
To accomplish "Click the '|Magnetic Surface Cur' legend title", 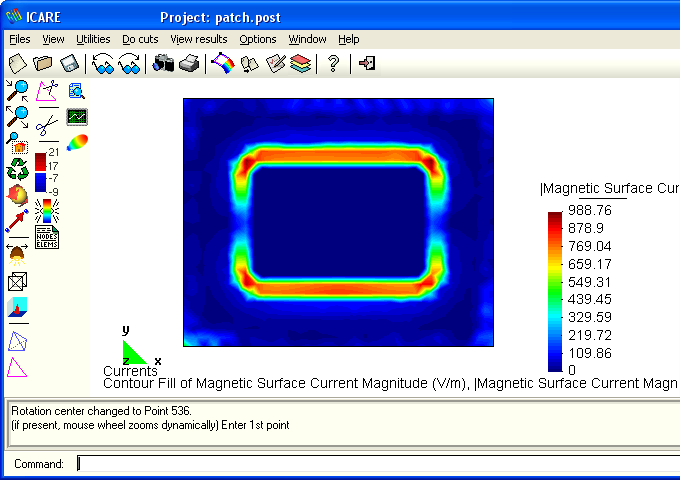I will pos(609,189).
